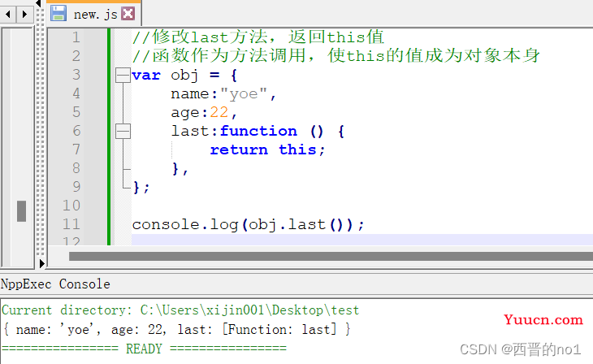Viewport: 593px width, 364px height.
Task: Collapse the var obj fold marker
Action: tap(123, 75)
